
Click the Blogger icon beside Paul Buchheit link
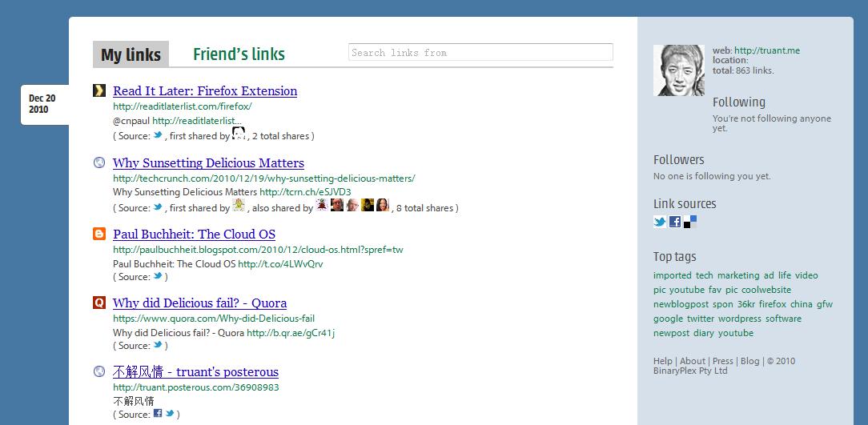click(99, 234)
